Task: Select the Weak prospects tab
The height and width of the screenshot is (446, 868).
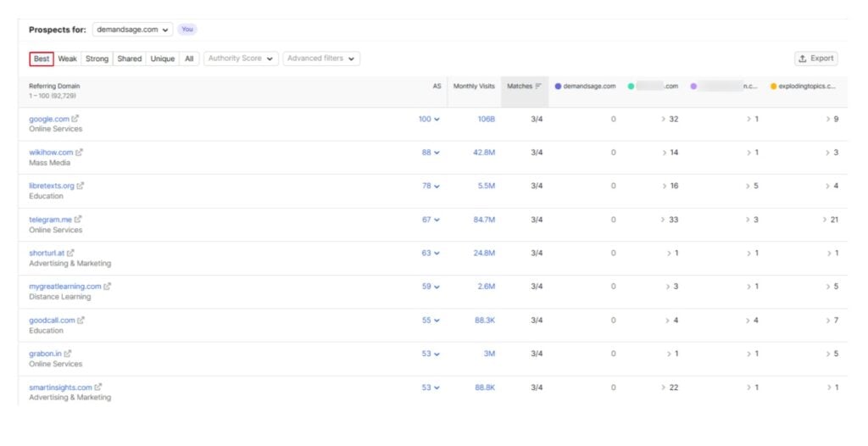Action: (68, 59)
